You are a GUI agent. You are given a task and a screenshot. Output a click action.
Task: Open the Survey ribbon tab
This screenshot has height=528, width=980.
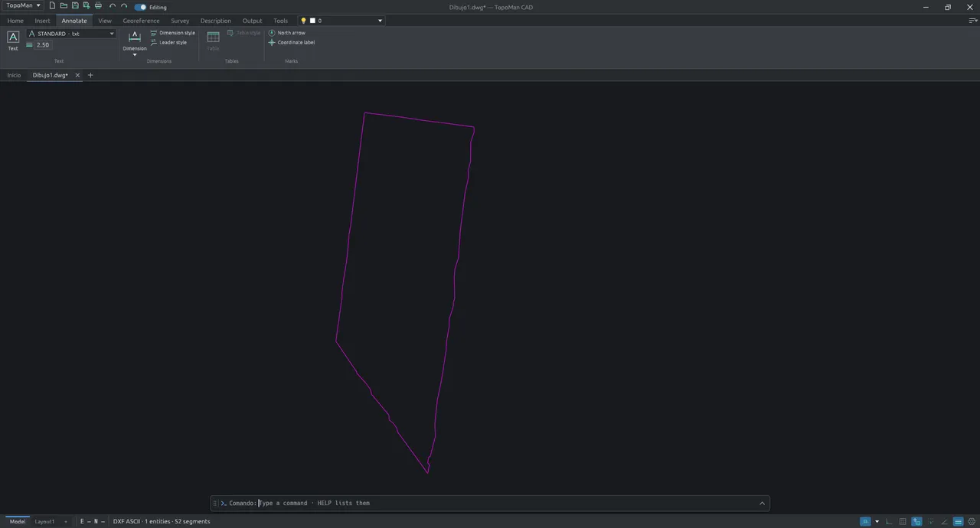[180, 21]
